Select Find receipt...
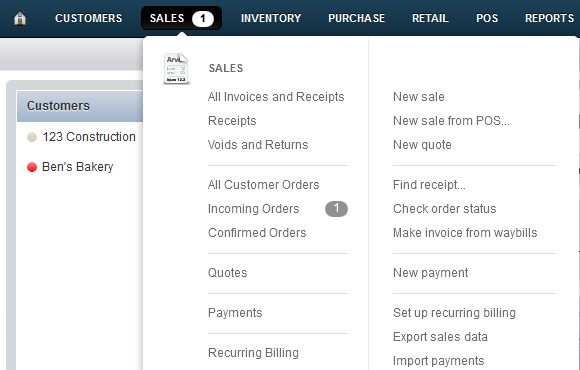 click(x=429, y=185)
